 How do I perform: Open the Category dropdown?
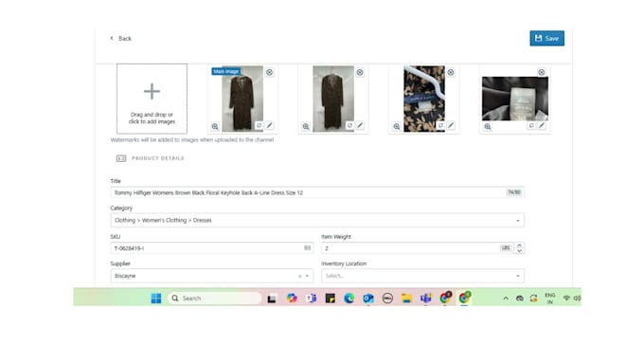click(x=317, y=220)
